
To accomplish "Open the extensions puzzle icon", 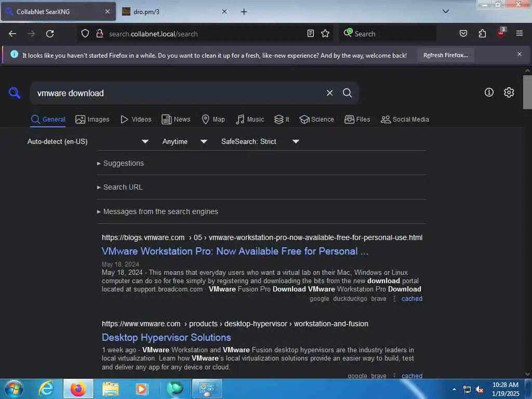I will point(482,34).
